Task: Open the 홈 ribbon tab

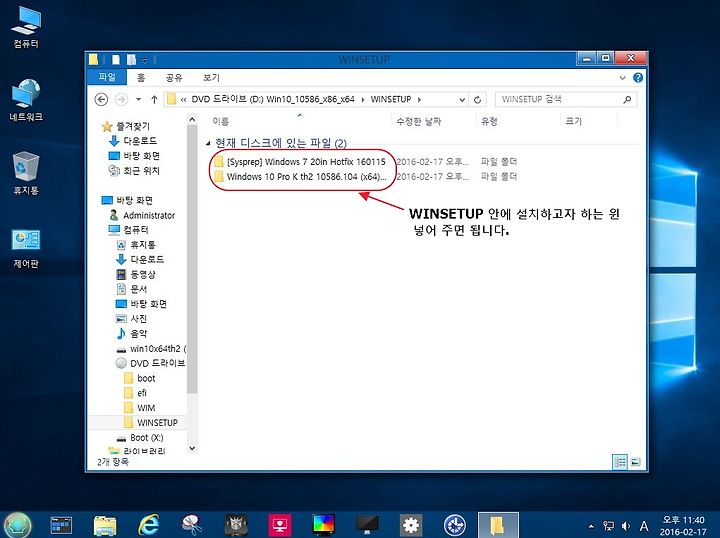Action: [x=141, y=78]
